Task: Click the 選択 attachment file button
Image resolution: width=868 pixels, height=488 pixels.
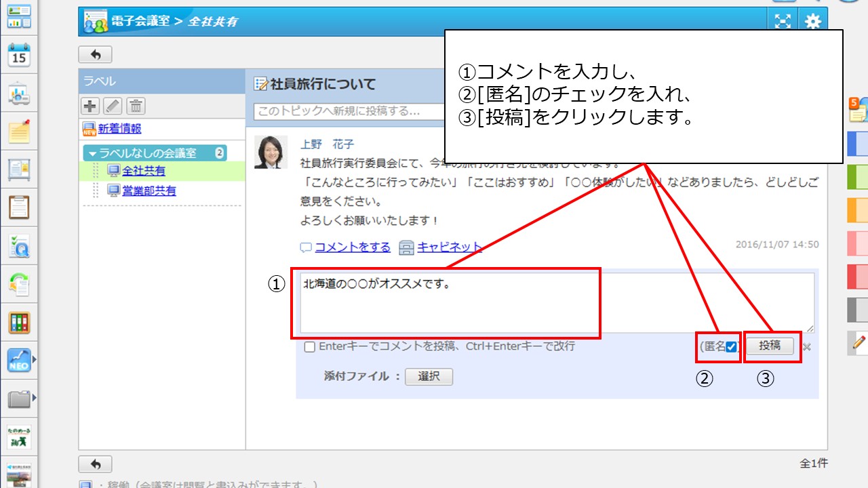Action: [429, 377]
